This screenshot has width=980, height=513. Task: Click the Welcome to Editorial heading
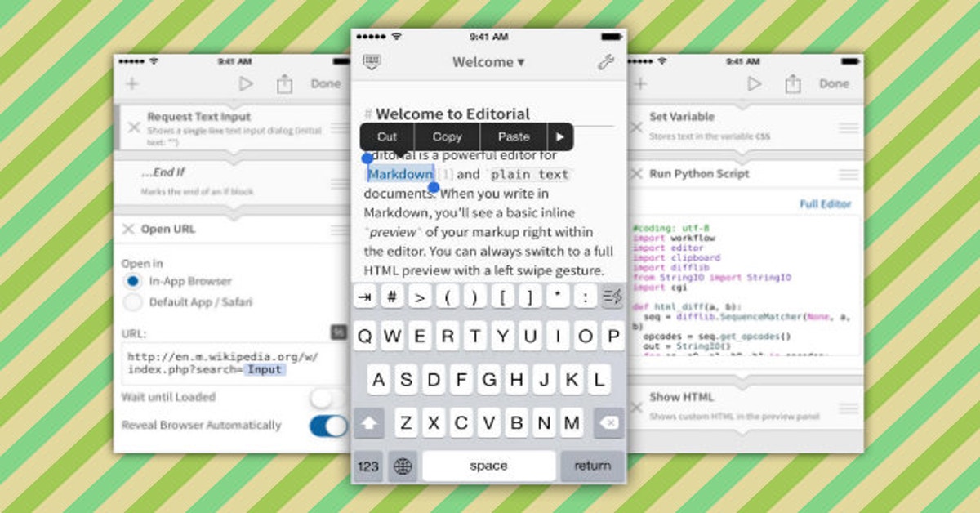click(x=452, y=114)
